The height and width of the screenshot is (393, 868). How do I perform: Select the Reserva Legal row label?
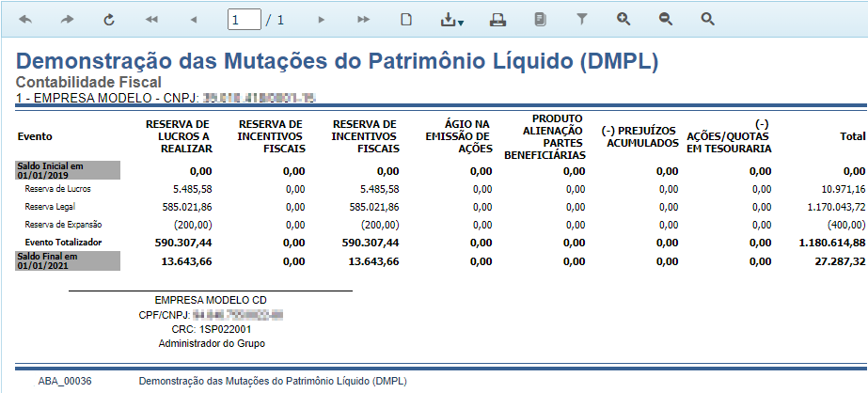50,207
